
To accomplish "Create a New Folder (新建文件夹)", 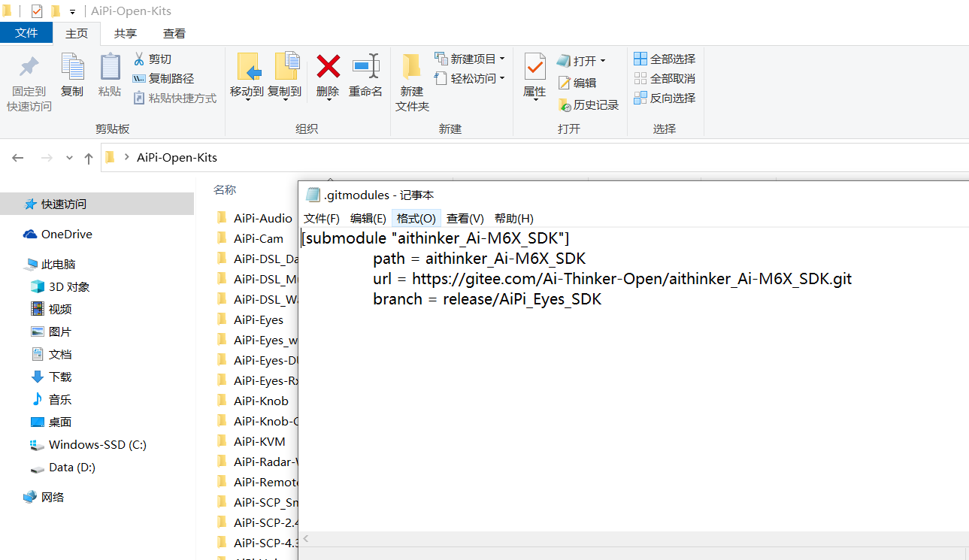I will [412, 83].
